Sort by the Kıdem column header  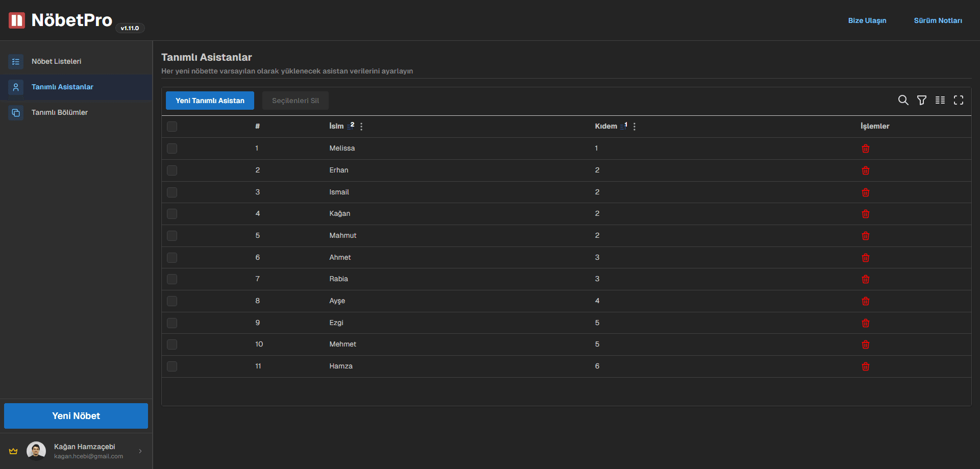(x=606, y=126)
